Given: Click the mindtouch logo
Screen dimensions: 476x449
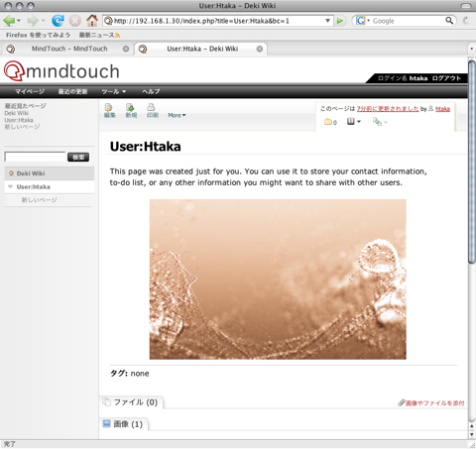Looking at the screenshot, I should pyautogui.click(x=61, y=70).
